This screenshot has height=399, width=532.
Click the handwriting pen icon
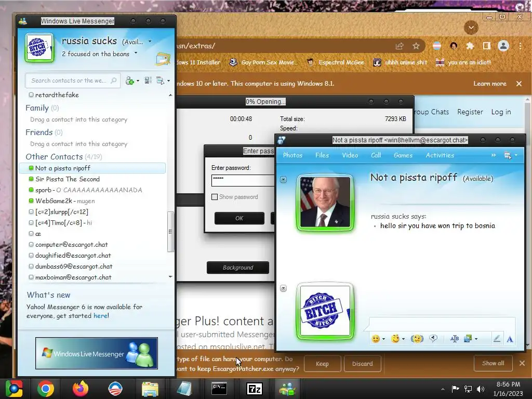coord(497,339)
